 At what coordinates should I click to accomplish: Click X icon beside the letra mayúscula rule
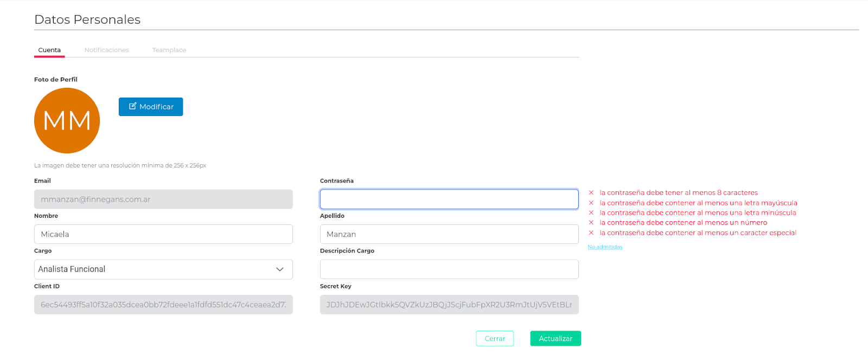[x=591, y=203]
